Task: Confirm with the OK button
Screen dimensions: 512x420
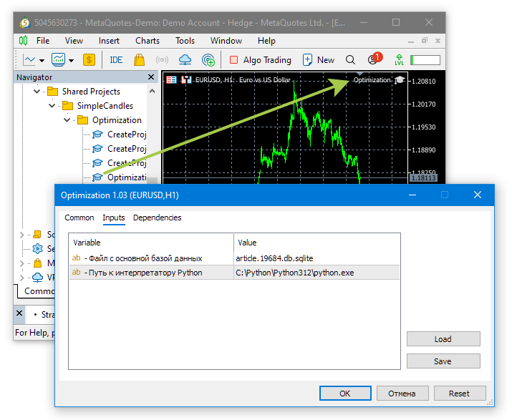Action: (x=345, y=394)
